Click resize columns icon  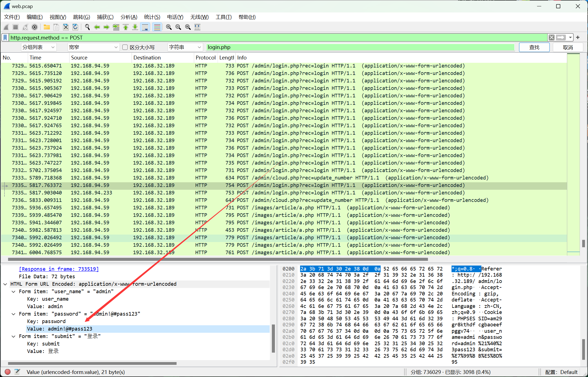[197, 27]
